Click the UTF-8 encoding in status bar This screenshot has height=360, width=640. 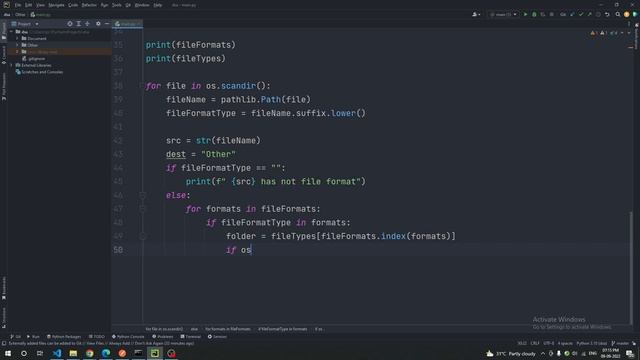pyautogui.click(x=549, y=343)
